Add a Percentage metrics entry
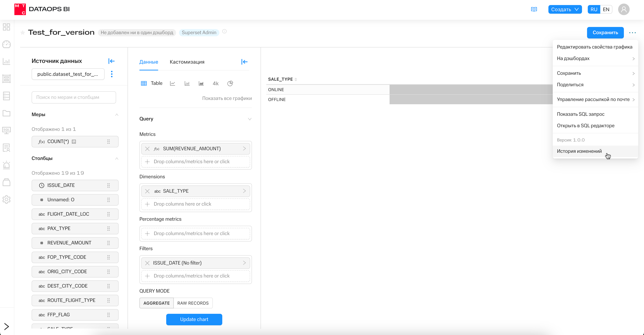 [x=195, y=233]
